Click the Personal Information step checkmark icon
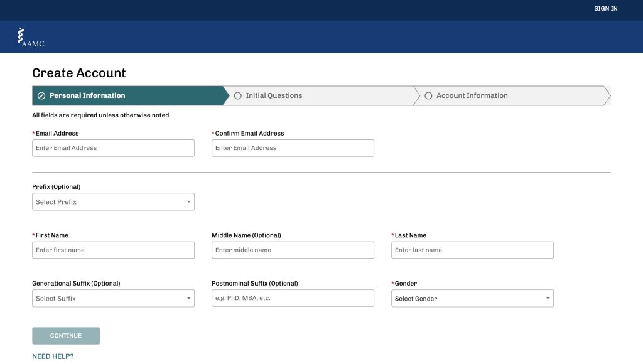Screen dimensions: 643x364 point(41,96)
